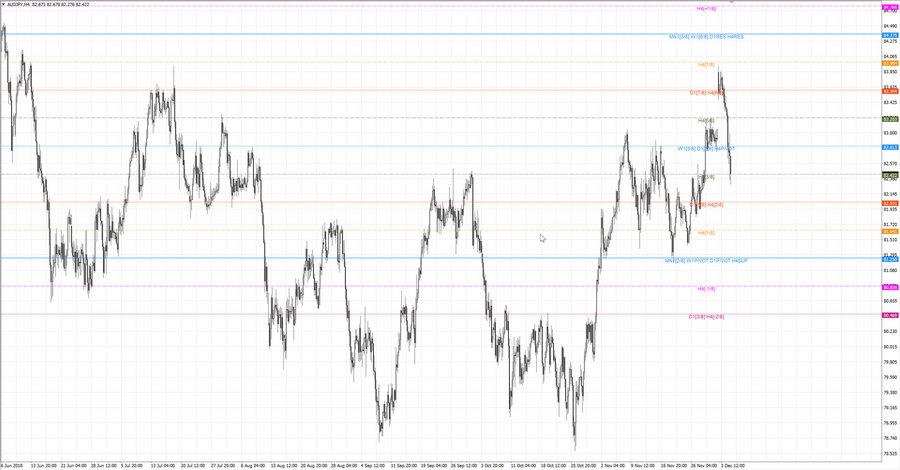Screen dimensions: 900x470
Task: Select the 80.230 price axis value
Action: pyautogui.click(x=890, y=331)
